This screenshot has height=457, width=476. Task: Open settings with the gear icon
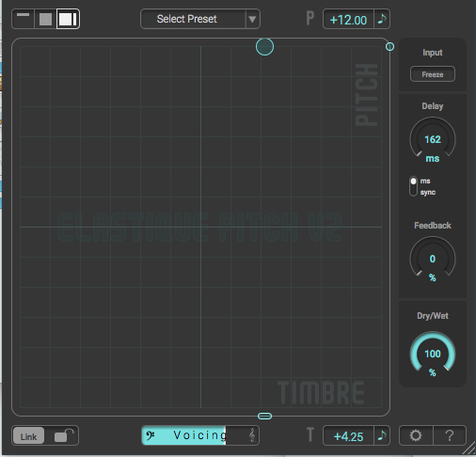click(416, 435)
